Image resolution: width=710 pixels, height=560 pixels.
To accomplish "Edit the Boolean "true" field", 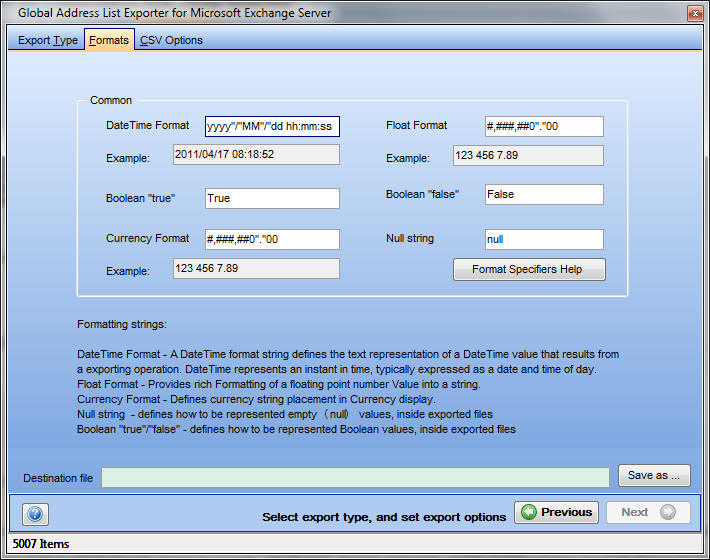I will 272,198.
